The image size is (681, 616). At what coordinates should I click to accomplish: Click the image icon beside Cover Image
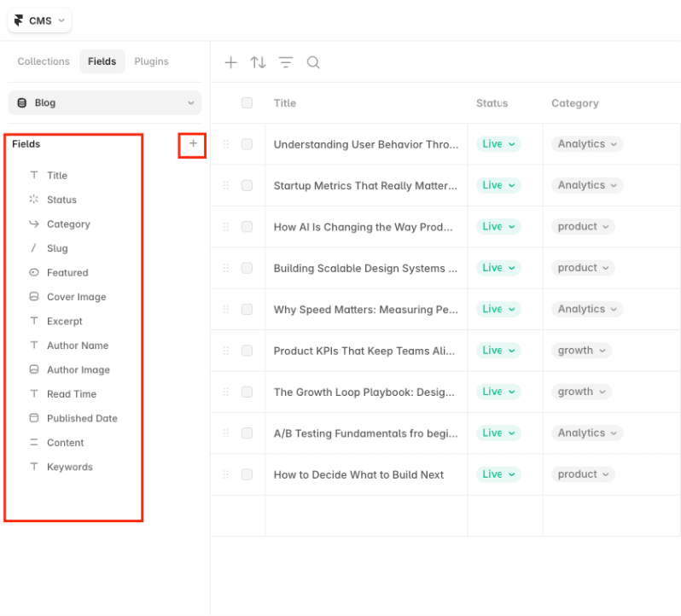34,297
